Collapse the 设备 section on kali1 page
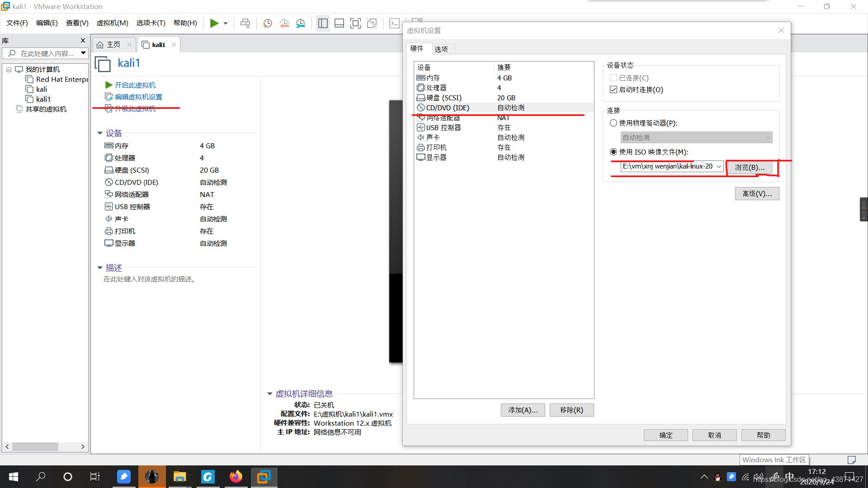The width and height of the screenshot is (868, 488). pos(100,133)
